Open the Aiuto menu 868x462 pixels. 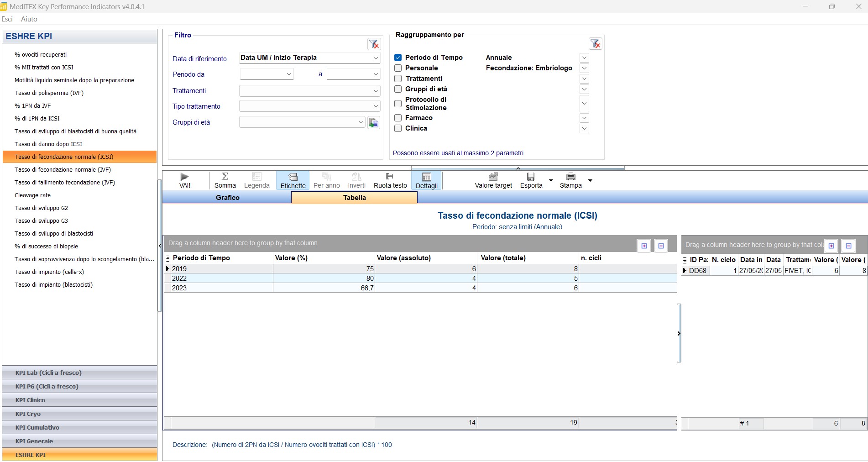click(x=29, y=19)
